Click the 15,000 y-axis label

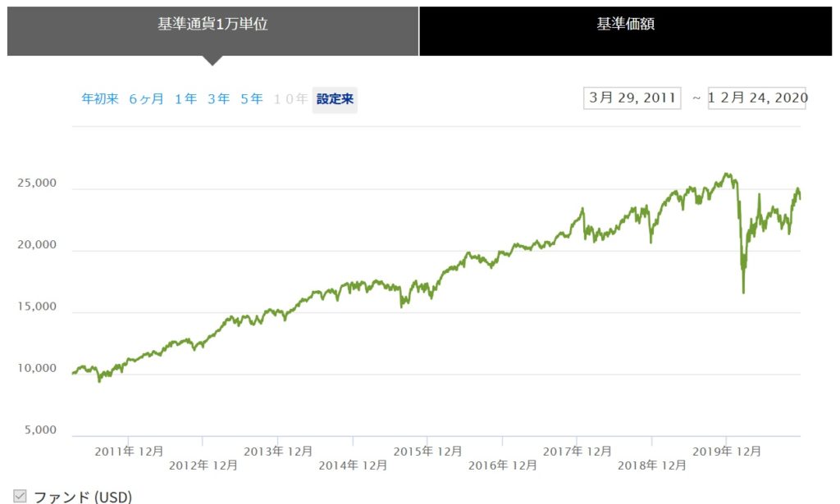[x=36, y=306]
